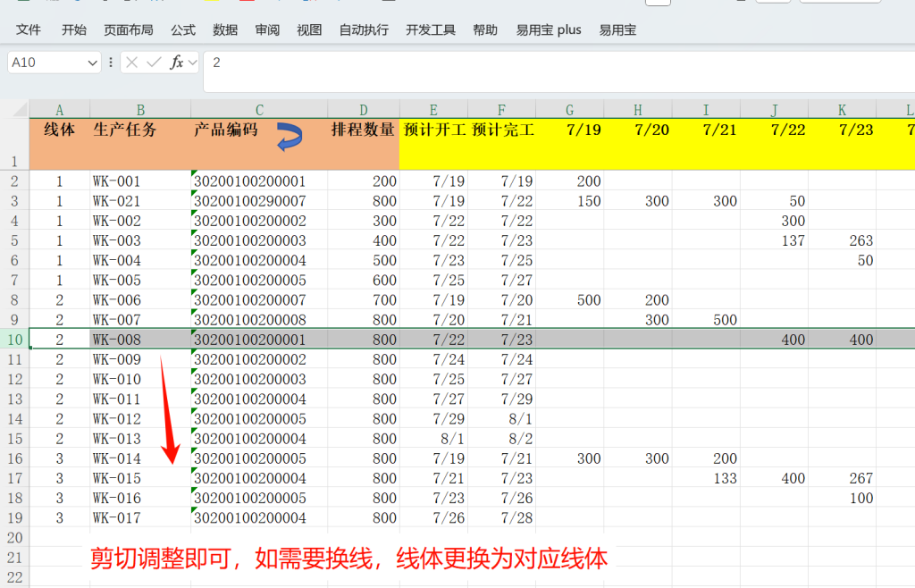This screenshot has height=588, width=915.
Task: Select cell 263 in WK-003 row
Action: 842,240
